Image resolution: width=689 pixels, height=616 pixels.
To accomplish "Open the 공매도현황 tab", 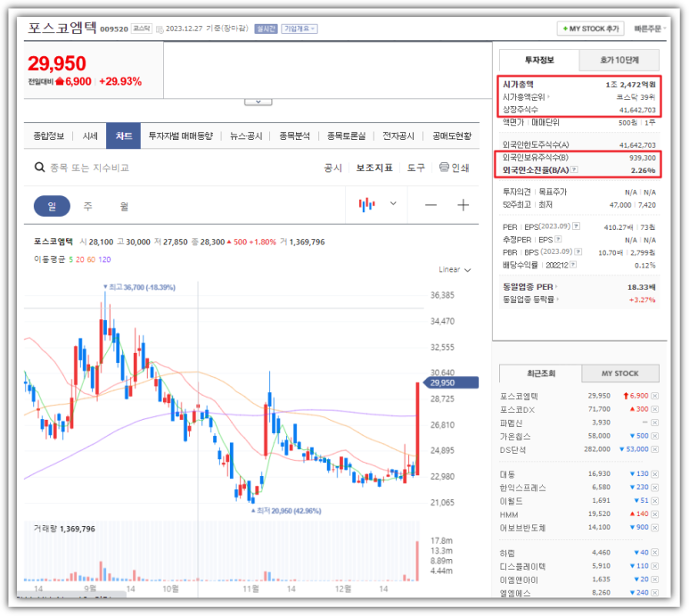I will coord(452,136).
